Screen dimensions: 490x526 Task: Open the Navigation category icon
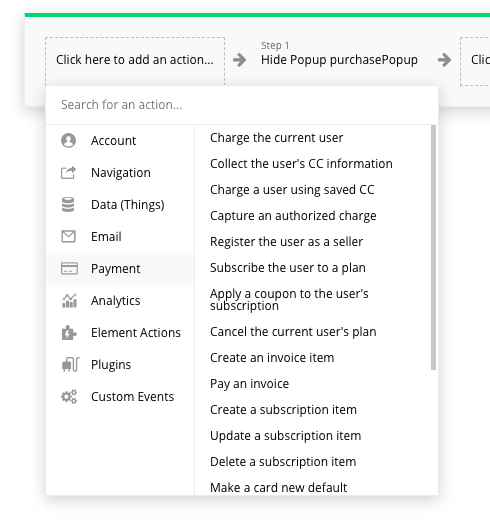[68, 172]
